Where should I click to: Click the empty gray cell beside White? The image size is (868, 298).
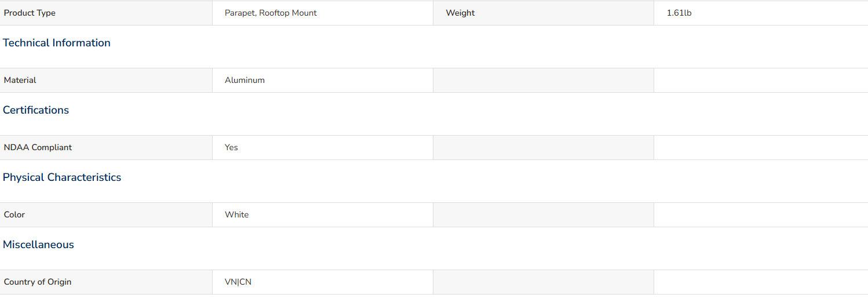point(544,215)
